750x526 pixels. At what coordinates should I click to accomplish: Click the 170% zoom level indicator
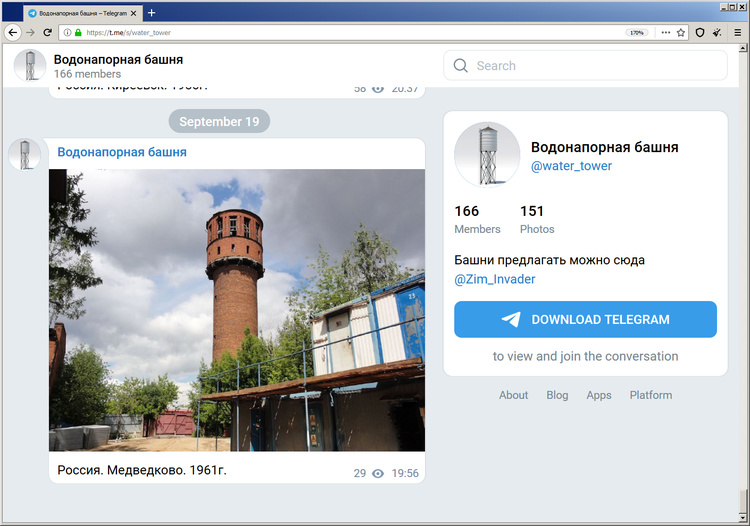tap(637, 33)
